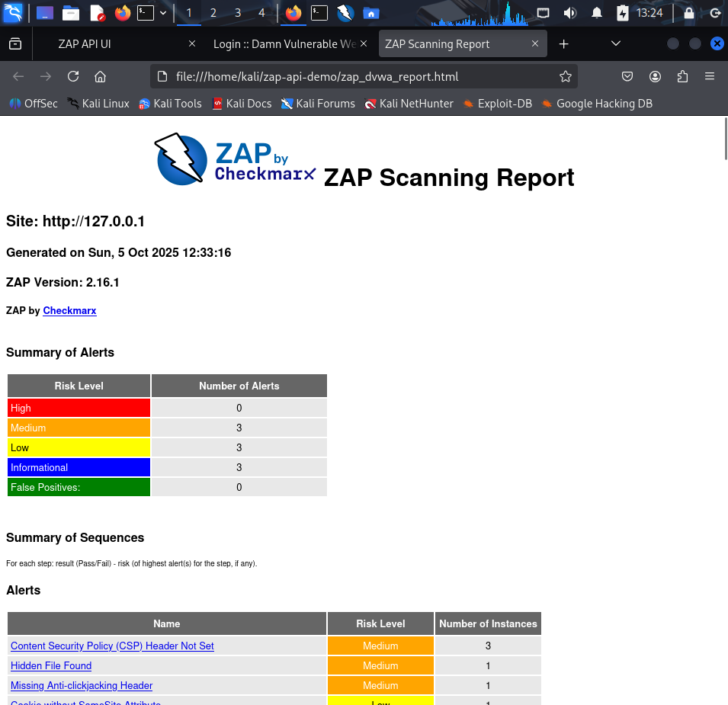Expand the list all tabs chevron
728x705 pixels.
click(616, 43)
